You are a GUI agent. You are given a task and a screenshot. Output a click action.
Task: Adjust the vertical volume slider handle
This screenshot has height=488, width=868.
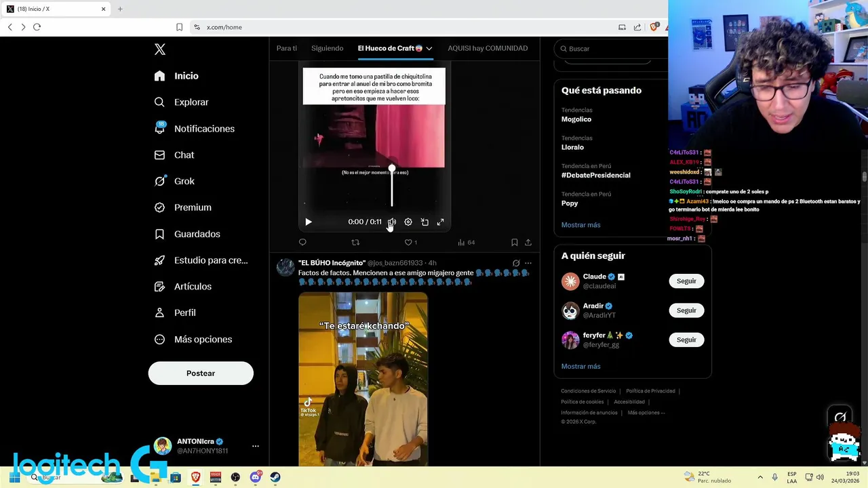coord(392,168)
